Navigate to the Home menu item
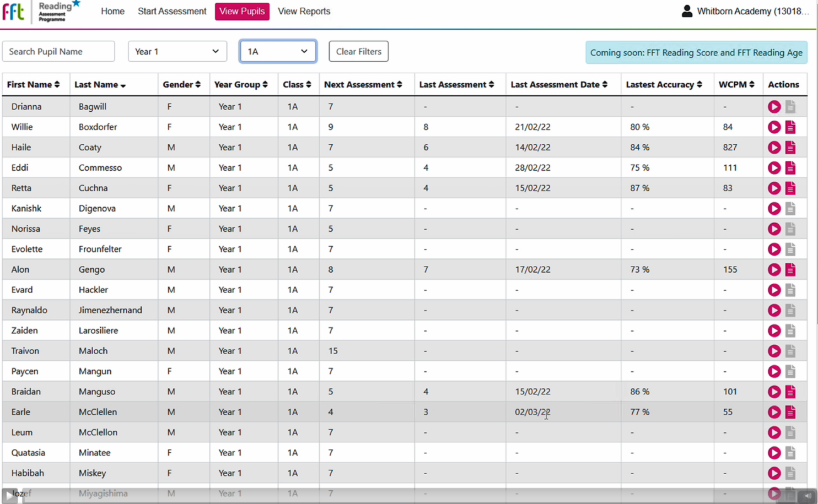 tap(112, 11)
